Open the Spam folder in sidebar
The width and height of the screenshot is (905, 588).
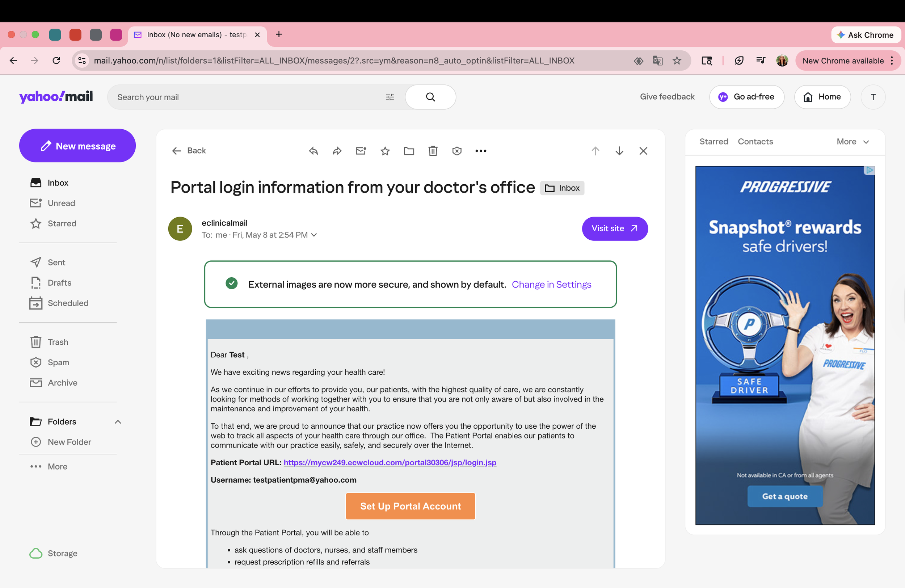tap(50, 362)
